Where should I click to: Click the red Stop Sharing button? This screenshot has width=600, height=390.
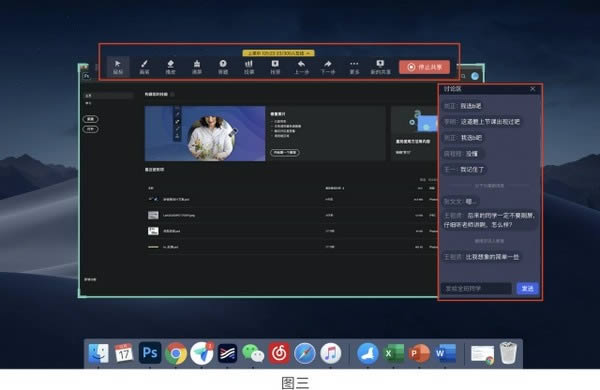coord(424,67)
